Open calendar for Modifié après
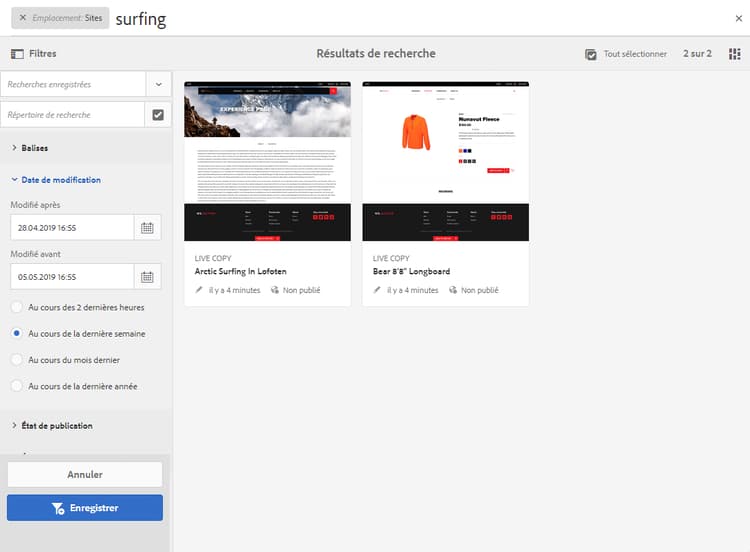750x552 pixels. tap(147, 228)
